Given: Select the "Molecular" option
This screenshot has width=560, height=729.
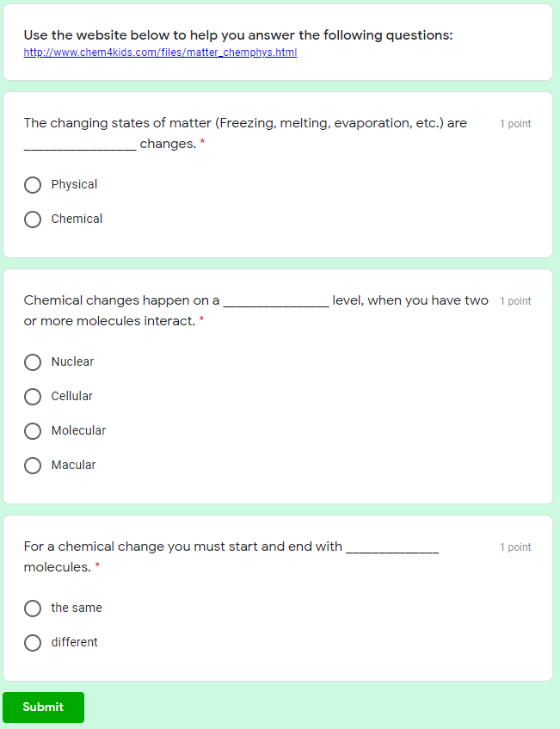Looking at the screenshot, I should [x=32, y=430].
